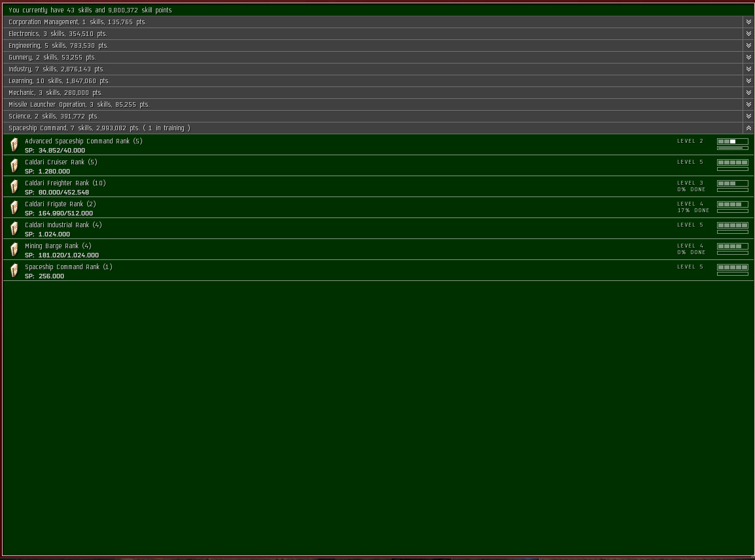The image size is (755, 560).
Task: Expand the Industry group chevron
Action: (748, 69)
